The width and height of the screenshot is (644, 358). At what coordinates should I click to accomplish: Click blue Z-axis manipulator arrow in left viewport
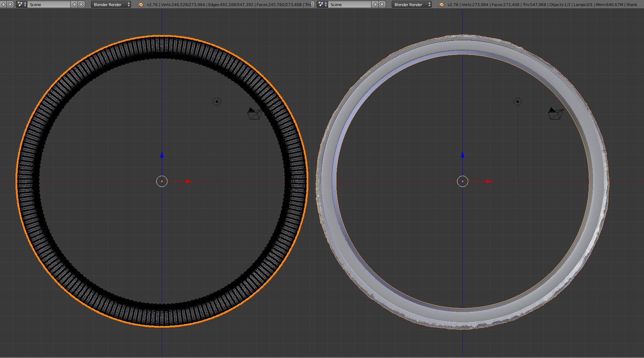[x=162, y=155]
